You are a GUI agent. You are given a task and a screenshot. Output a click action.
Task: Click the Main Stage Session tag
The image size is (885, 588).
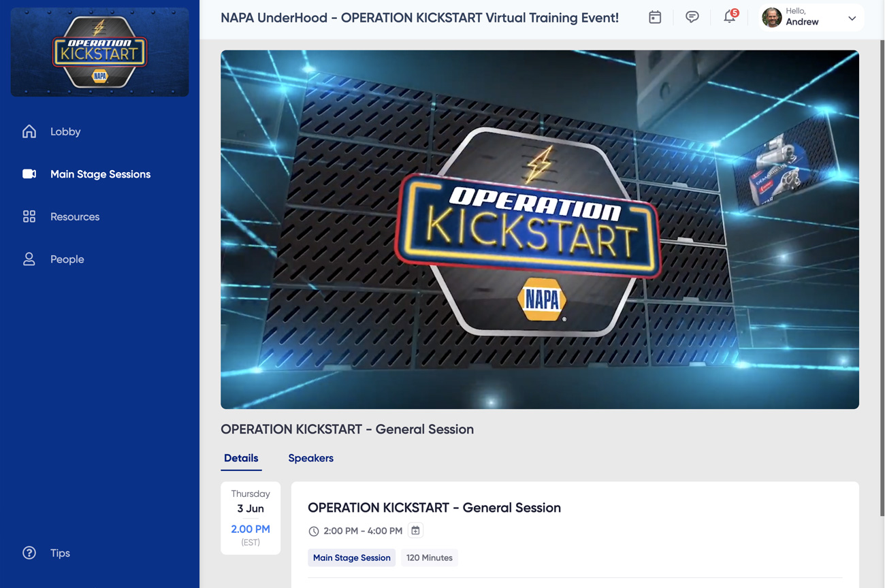[351, 557]
